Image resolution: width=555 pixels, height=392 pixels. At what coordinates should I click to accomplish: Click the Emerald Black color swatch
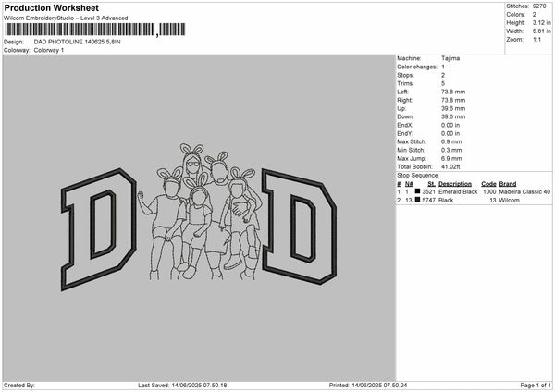coord(418,191)
